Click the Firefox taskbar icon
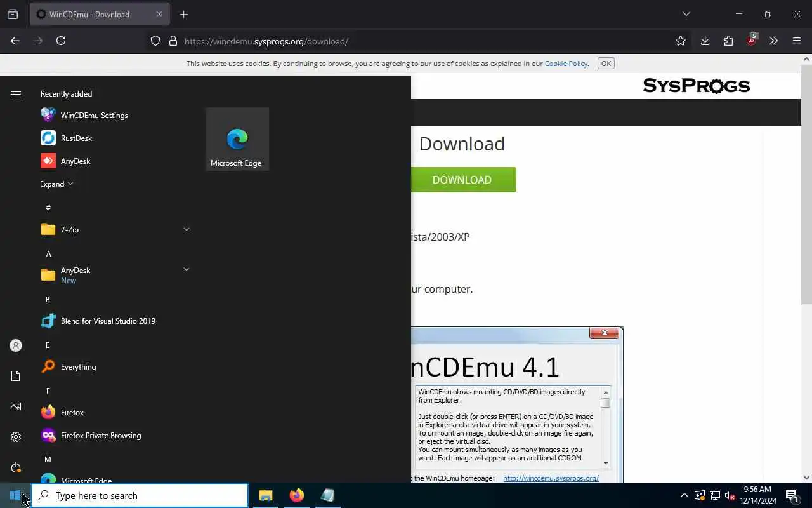 coord(297,495)
